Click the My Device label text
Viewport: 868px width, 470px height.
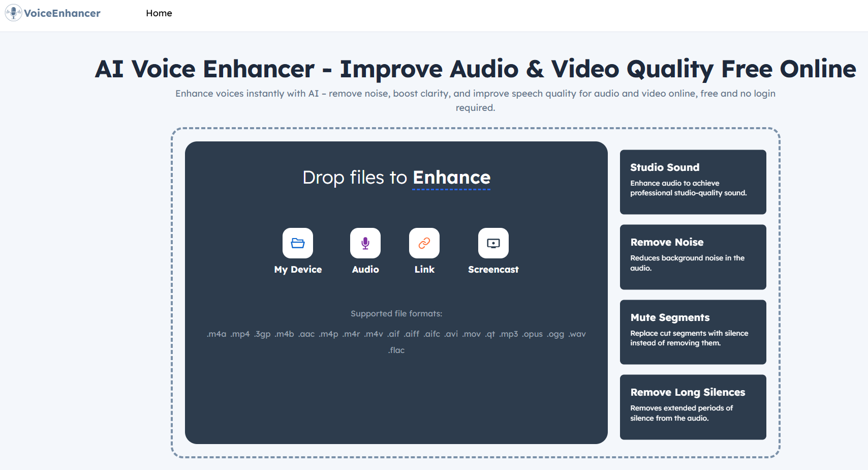point(298,270)
